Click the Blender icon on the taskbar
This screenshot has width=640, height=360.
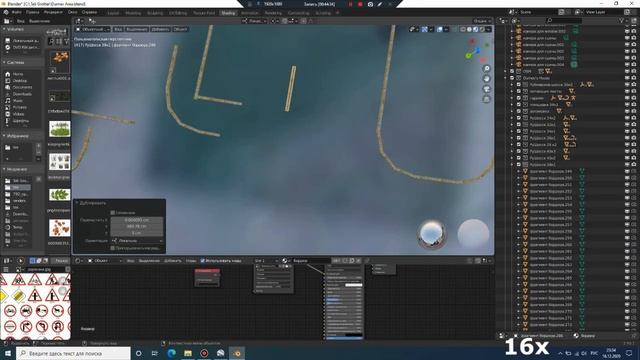[237, 353]
